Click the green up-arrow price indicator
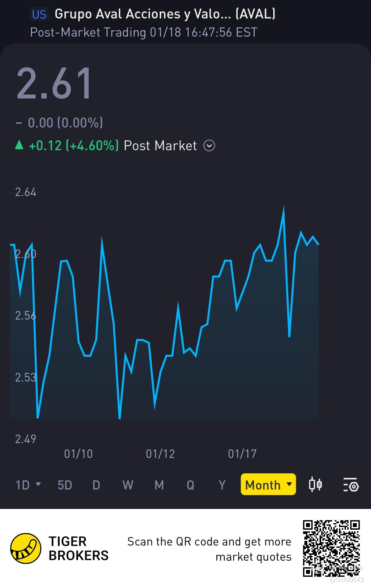 click(x=19, y=145)
